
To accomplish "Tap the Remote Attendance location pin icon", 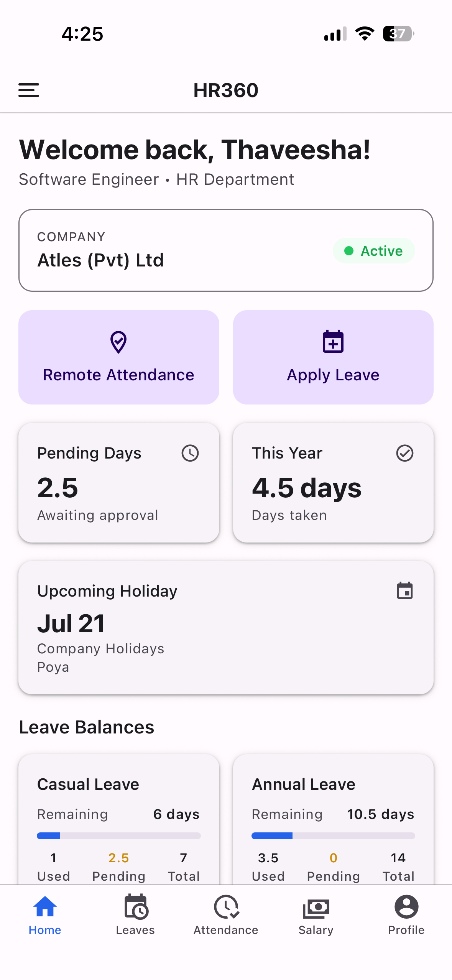I will point(118,342).
